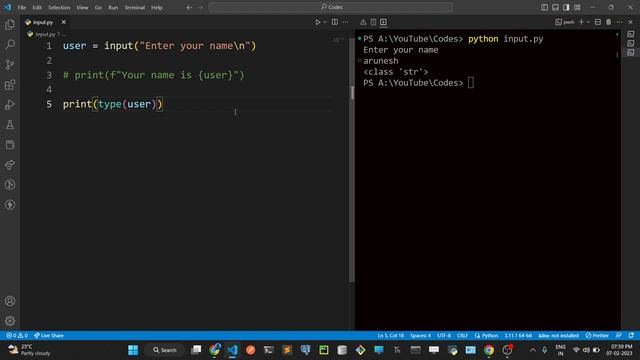640x360 pixels.
Task: Select the 3.11.1 64-bit interpreter
Action: (518, 336)
